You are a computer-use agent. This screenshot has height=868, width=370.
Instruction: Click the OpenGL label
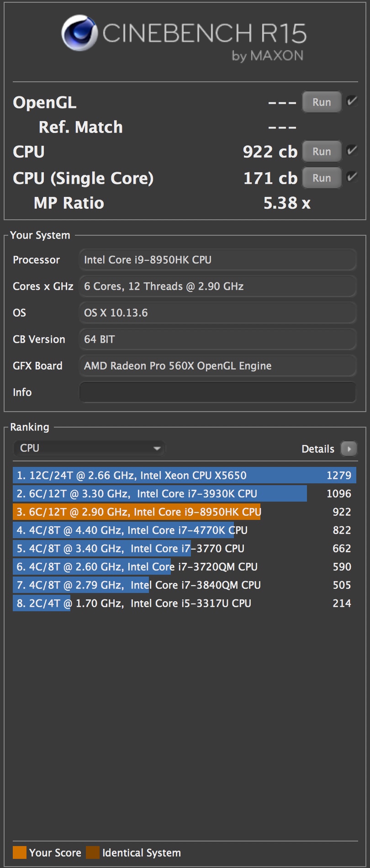tap(45, 103)
